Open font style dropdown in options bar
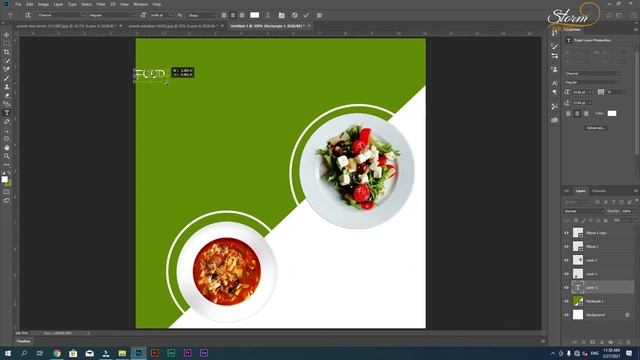Screen dimensions: 640x360 click(x=112, y=16)
